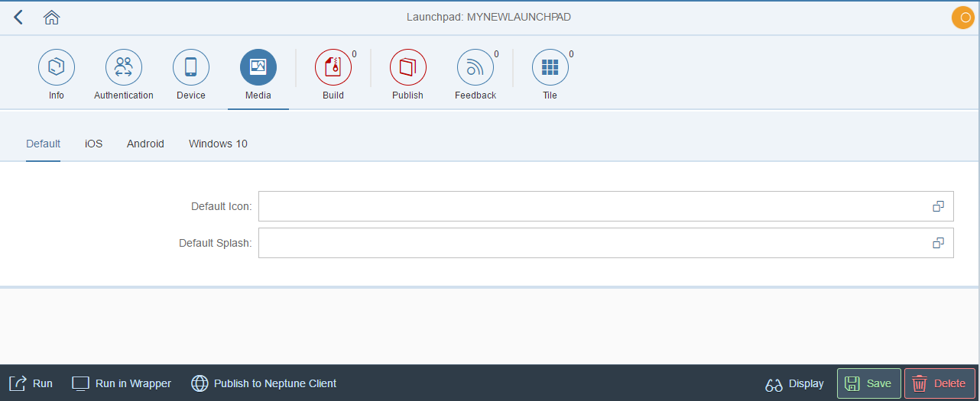Select the Device phone icon

coord(191,67)
